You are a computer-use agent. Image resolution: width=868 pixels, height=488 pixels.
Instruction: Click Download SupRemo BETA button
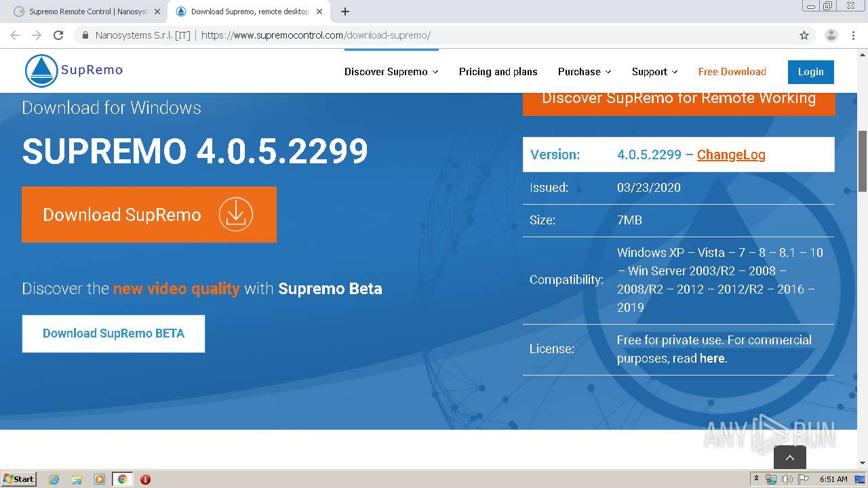pyautogui.click(x=113, y=333)
